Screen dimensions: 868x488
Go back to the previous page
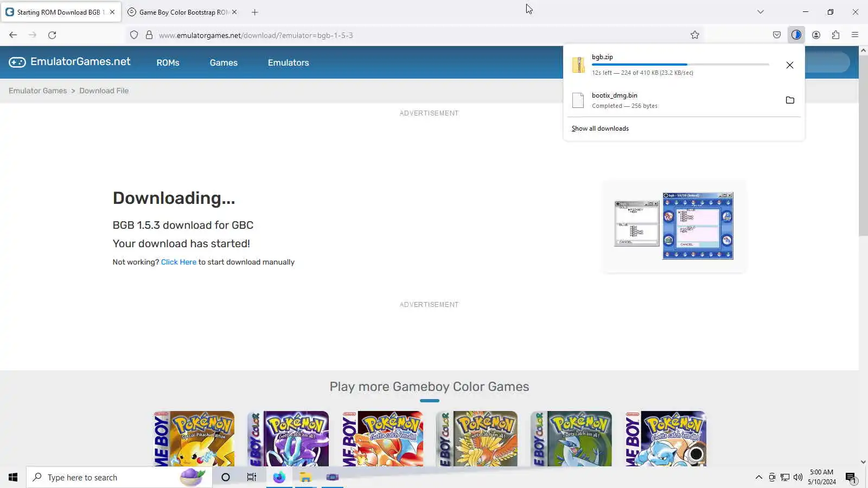point(13,35)
